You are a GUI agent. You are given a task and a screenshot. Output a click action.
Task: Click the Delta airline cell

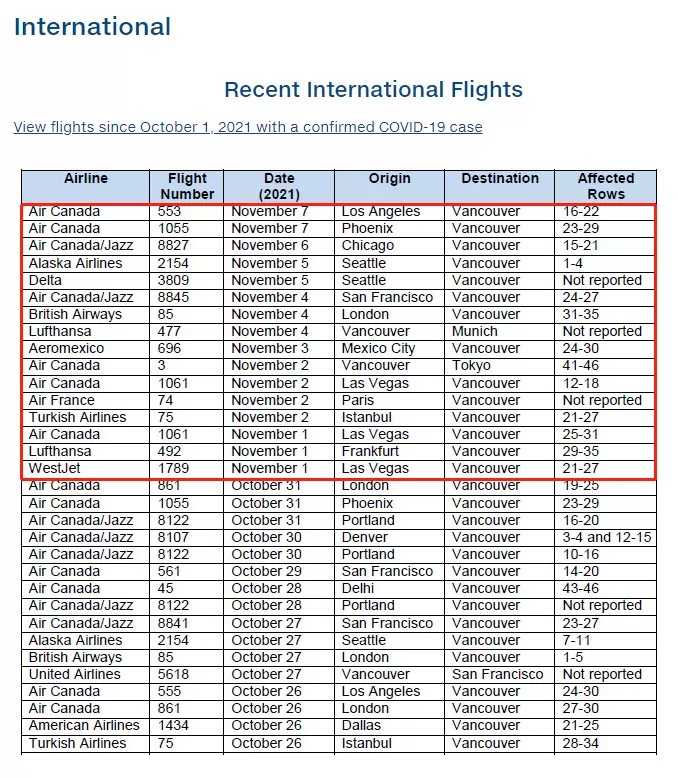point(85,280)
